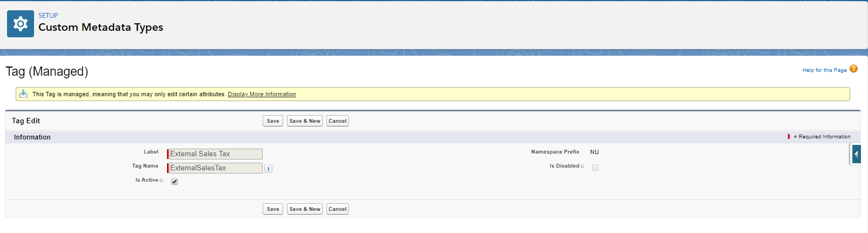Click the Tag Name field containing ExternalSalesTax
This screenshot has width=868, height=233.
tap(216, 168)
